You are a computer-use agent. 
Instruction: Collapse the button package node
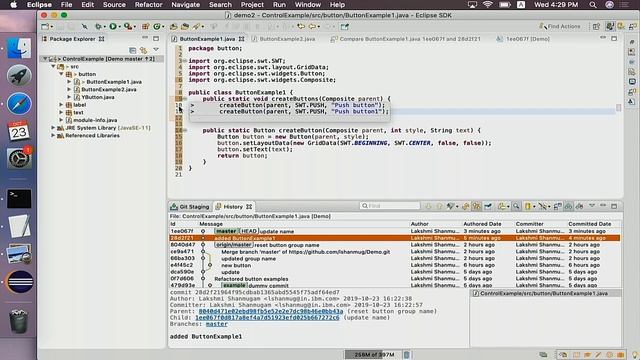pyautogui.click(x=61, y=74)
